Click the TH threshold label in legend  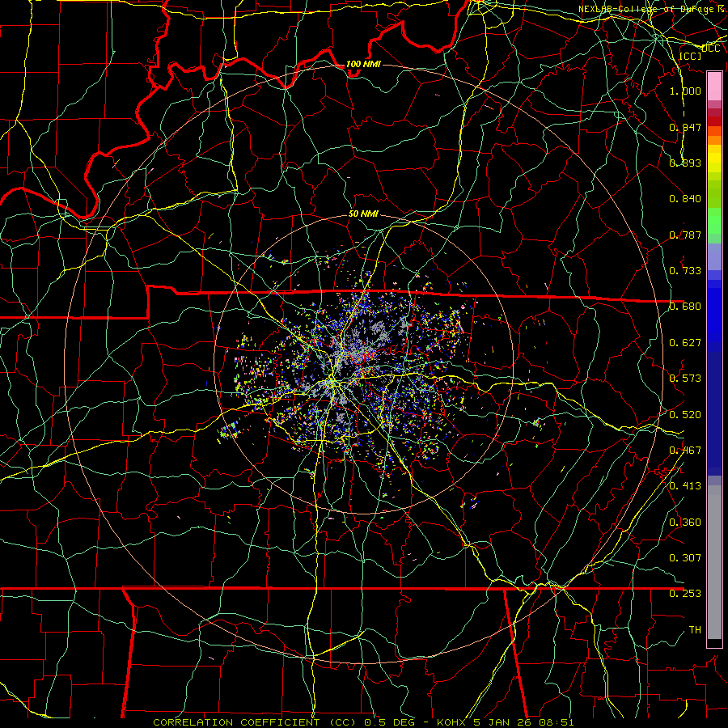695,629
